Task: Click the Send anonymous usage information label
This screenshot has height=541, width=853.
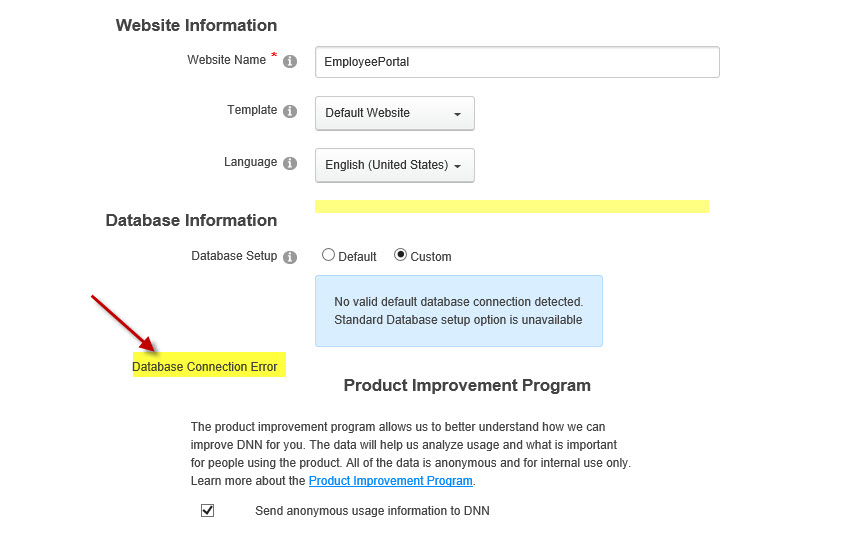Action: 372,511
